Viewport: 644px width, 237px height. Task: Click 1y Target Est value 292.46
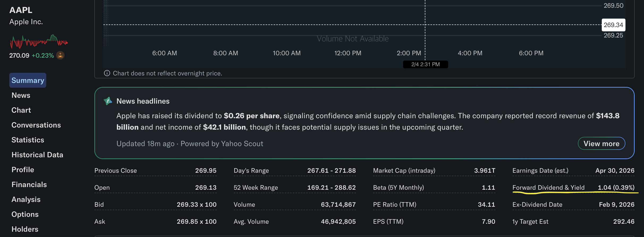[624, 222]
